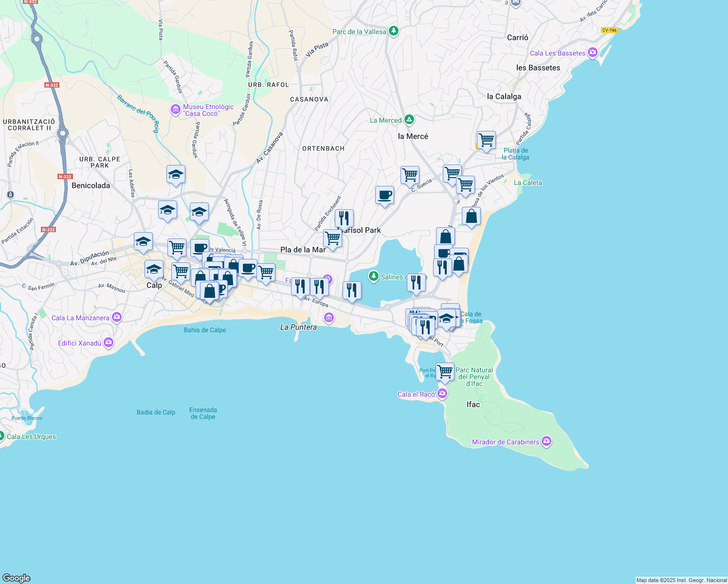Open the restaurant marker at Marisol Park
This screenshot has height=584, width=728.
(x=345, y=217)
